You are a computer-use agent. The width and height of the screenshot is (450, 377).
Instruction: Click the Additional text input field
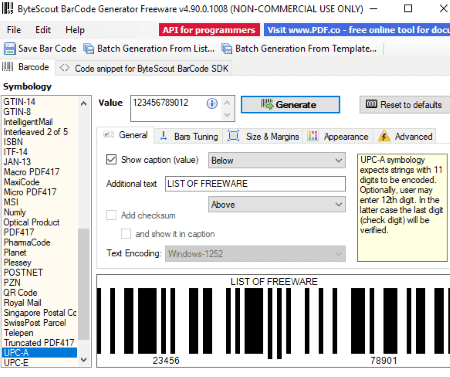coord(255,184)
